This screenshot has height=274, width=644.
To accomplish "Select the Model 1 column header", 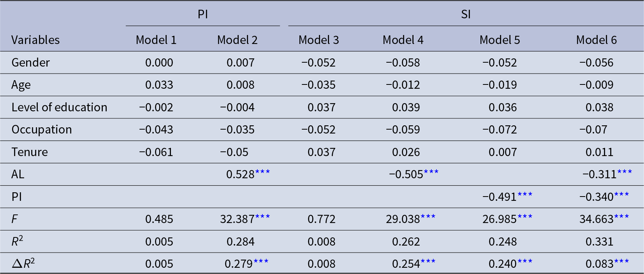I will coord(156,40).
